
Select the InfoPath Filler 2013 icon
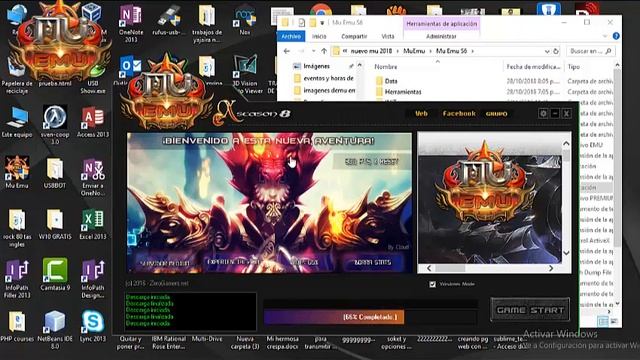[17, 279]
